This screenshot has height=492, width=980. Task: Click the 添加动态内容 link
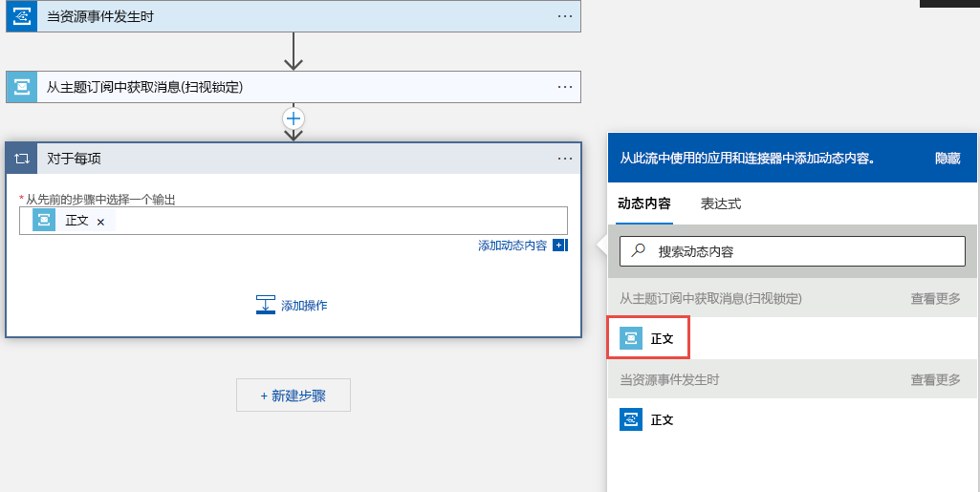[512, 246]
